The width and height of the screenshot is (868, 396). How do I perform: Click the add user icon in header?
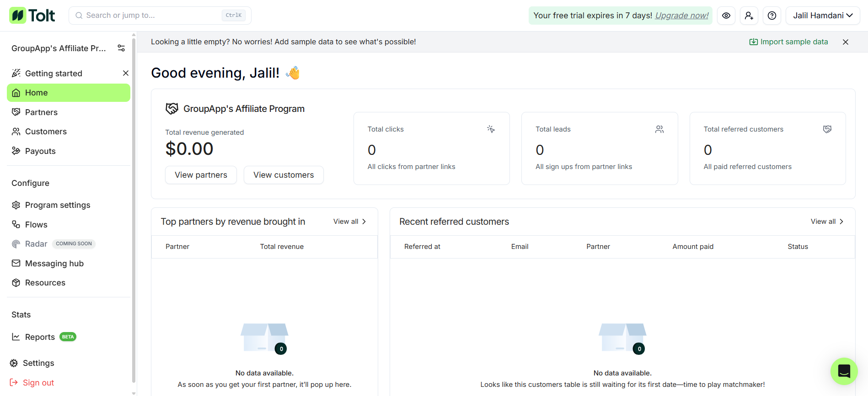pos(749,16)
